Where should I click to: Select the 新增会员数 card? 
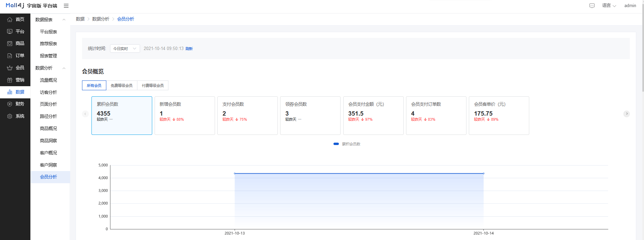point(185,116)
